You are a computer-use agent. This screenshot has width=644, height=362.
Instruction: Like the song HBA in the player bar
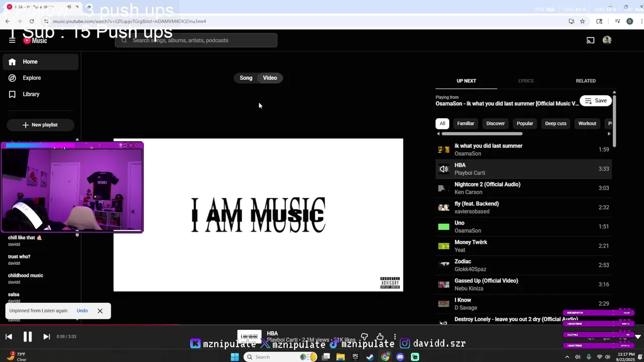380,336
